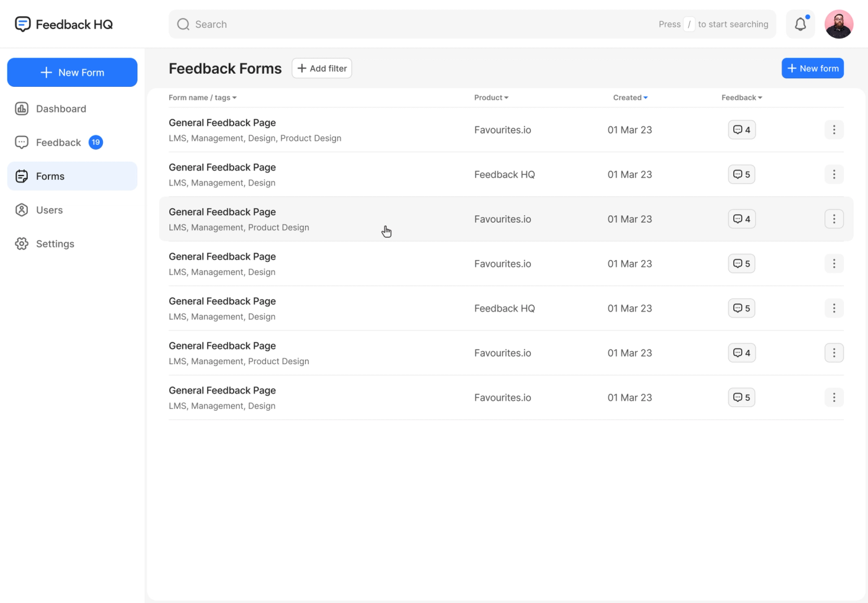Click the feedback count badge on highlighted row

[x=742, y=219]
